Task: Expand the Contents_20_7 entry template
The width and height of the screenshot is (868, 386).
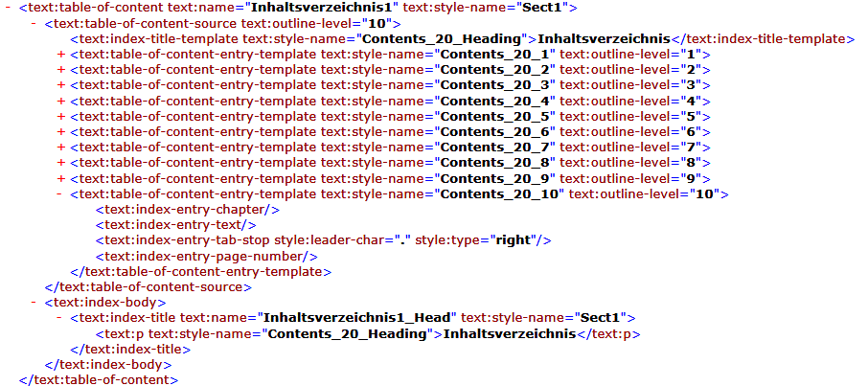Action: pyautogui.click(x=61, y=148)
